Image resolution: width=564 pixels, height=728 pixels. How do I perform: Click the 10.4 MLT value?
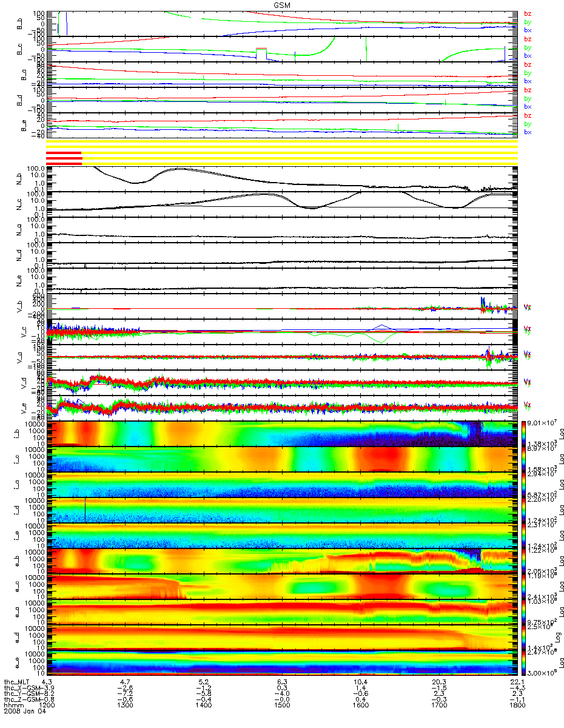pos(361,682)
